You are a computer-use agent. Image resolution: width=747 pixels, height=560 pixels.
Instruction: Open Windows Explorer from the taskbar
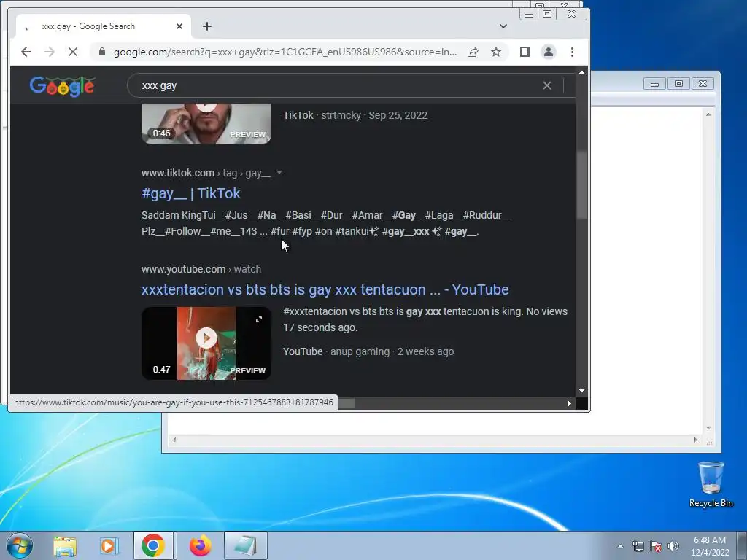[x=65, y=545]
